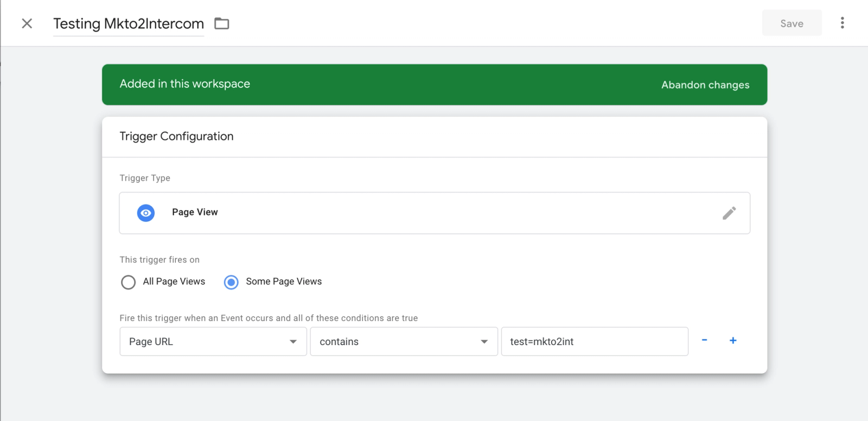
Task: Open the contains operator dropdown
Action: click(396, 342)
